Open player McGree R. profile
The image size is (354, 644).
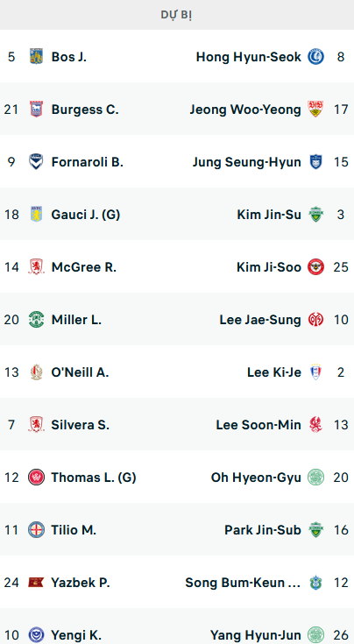click(x=84, y=267)
